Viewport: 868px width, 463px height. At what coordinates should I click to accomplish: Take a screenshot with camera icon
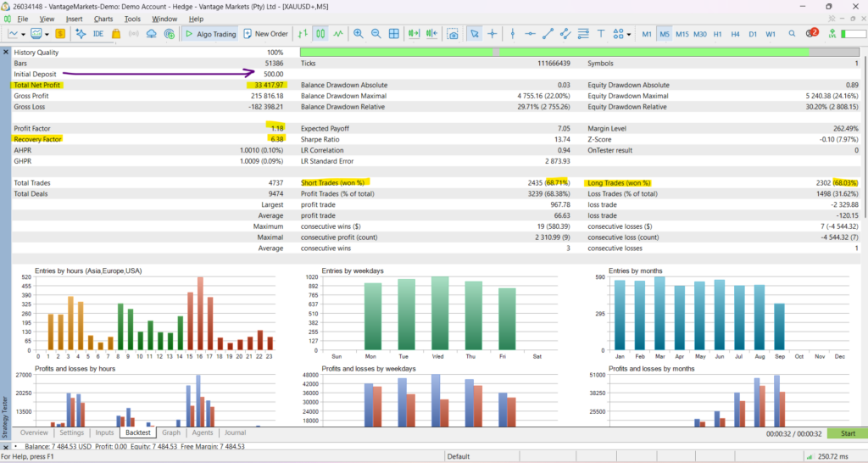[453, 34]
